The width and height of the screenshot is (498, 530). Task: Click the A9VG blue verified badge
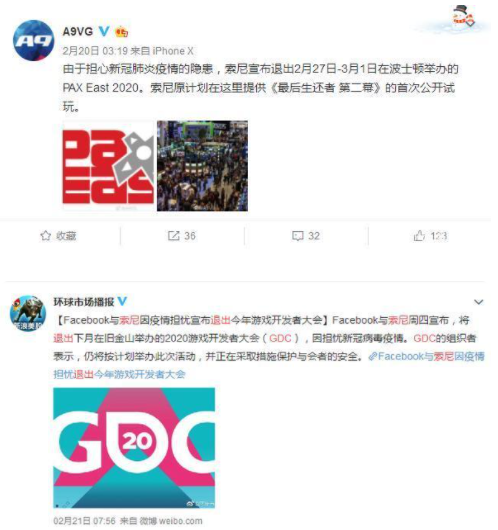pos(104,31)
